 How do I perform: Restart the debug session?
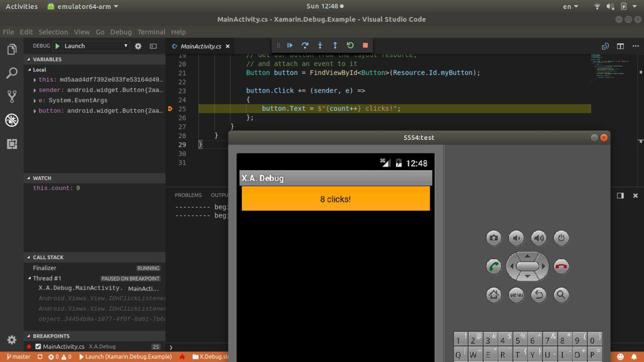click(x=350, y=45)
